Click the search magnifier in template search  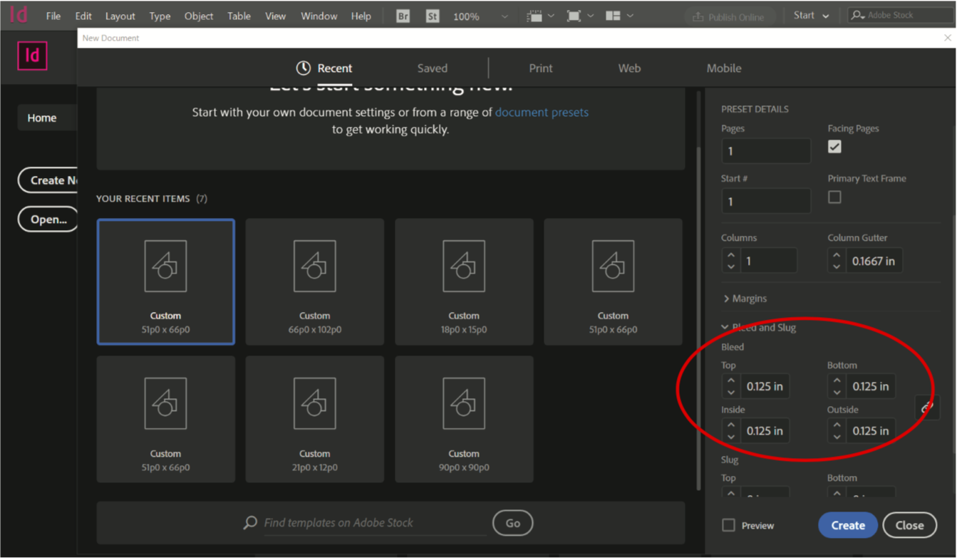(x=250, y=523)
